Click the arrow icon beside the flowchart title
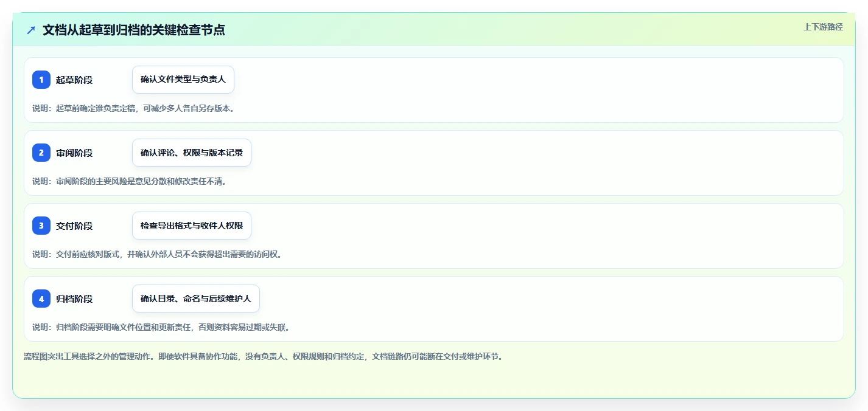868x411 pixels. click(x=31, y=30)
